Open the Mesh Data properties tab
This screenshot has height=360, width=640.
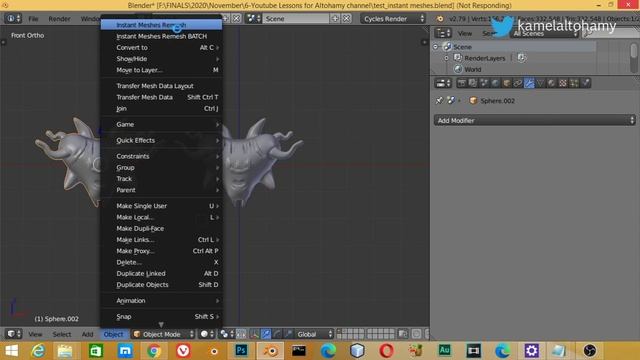point(540,83)
